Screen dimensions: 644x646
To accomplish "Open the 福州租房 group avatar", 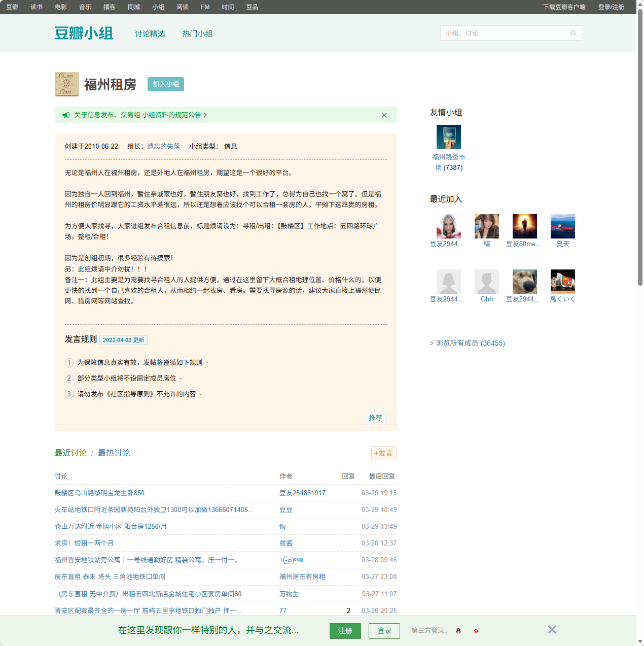I will [66, 84].
